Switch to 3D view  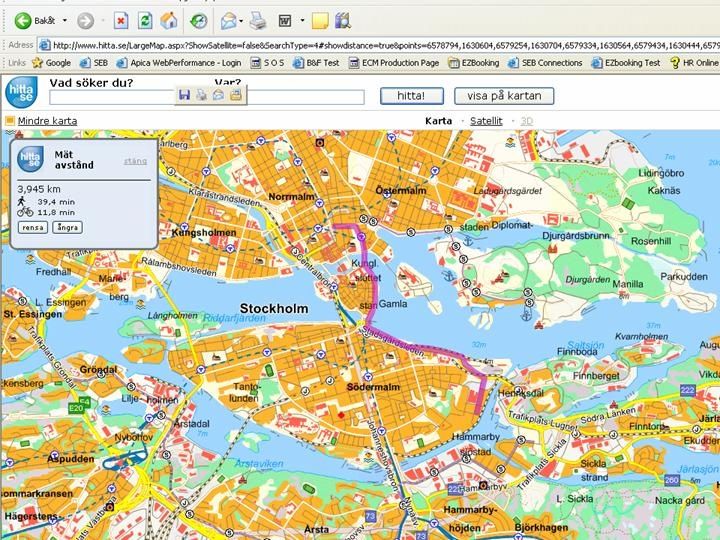pyautogui.click(x=527, y=121)
